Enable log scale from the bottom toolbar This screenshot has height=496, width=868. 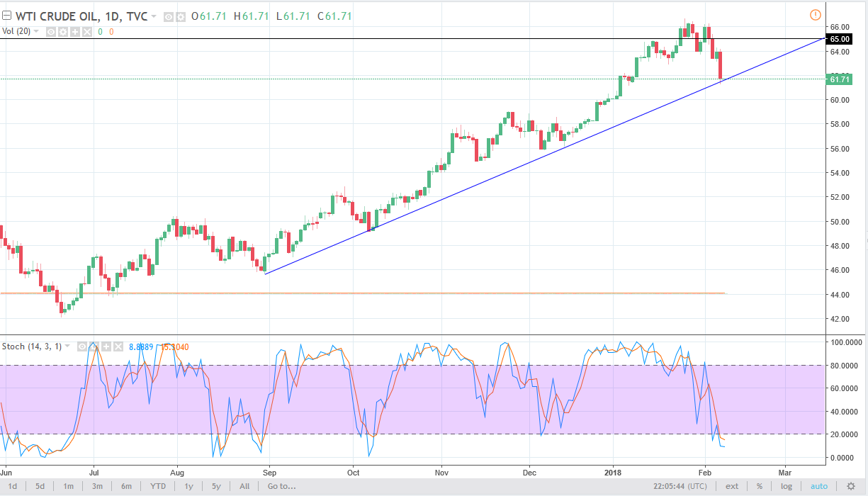tap(786, 487)
